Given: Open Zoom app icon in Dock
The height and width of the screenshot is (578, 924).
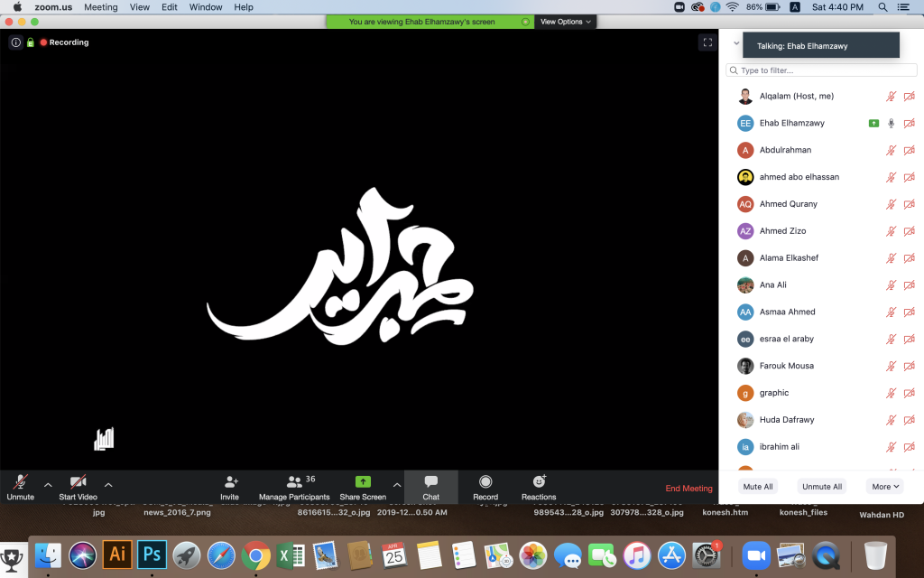Looking at the screenshot, I should (756, 555).
